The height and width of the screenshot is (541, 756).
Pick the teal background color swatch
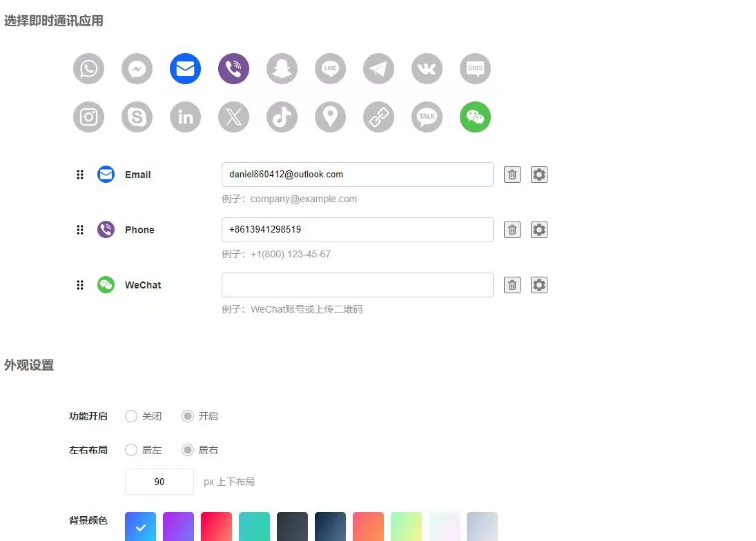point(254,527)
